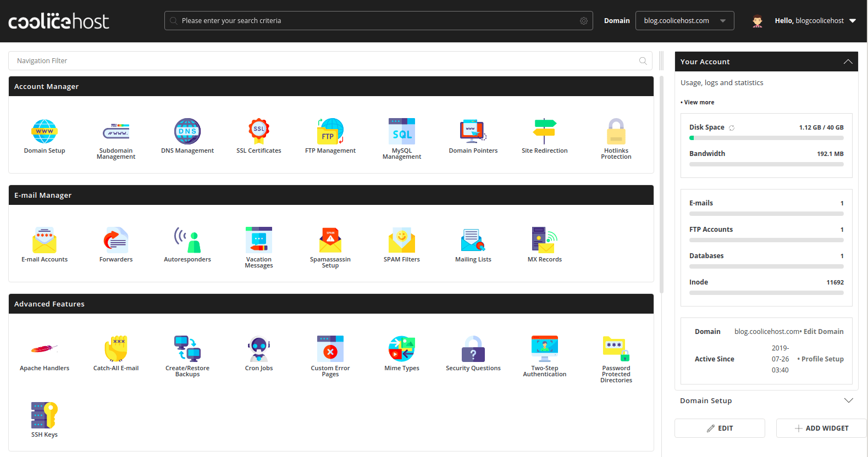Click the panel divider handle
Viewport: 868px width, 457px height.
point(661,61)
